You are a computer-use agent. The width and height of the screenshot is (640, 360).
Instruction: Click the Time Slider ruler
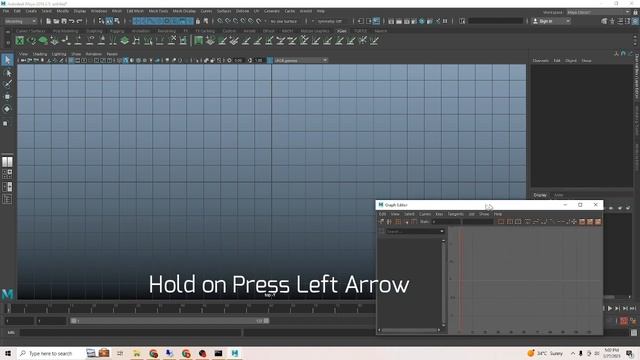(x=190, y=308)
